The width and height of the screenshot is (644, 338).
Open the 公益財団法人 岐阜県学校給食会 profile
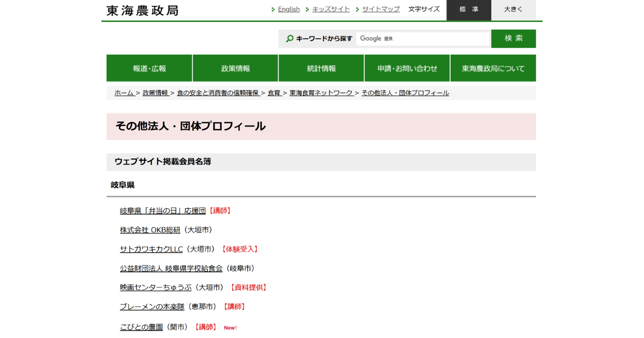coord(171,268)
